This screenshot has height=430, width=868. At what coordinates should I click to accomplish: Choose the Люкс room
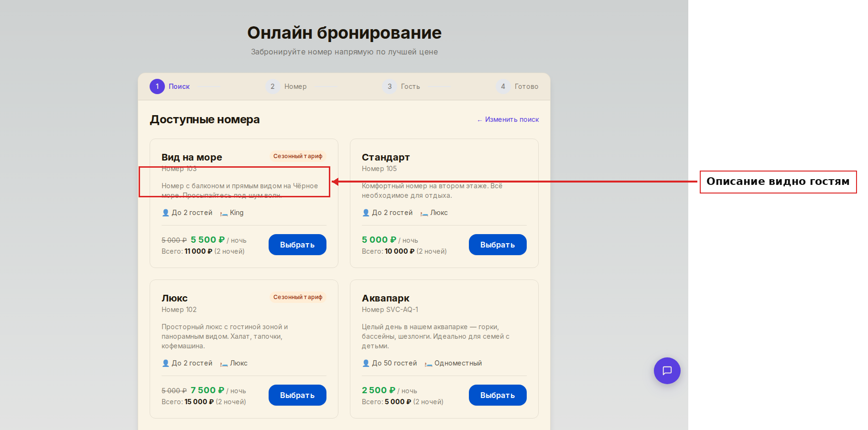tap(297, 395)
